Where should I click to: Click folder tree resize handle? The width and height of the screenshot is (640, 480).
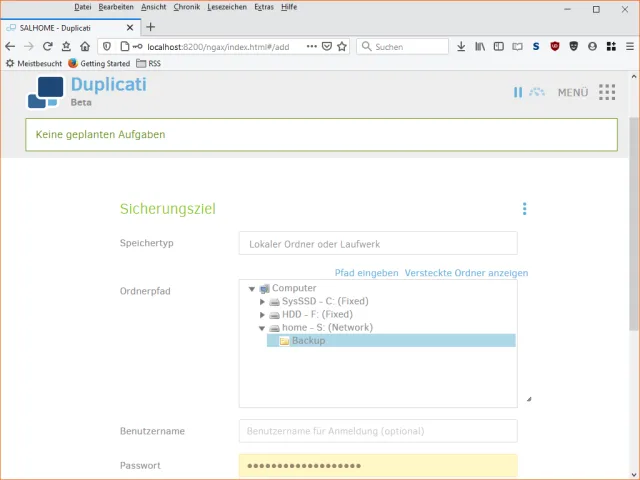[529, 399]
